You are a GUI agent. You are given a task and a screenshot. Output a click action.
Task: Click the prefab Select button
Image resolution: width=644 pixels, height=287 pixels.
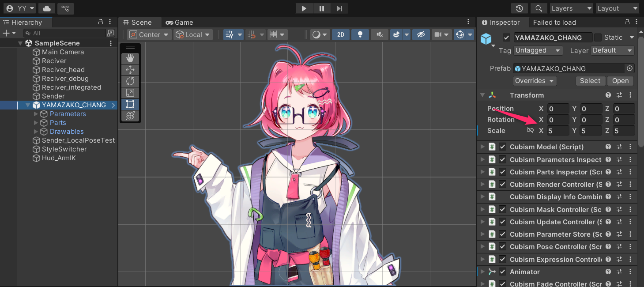point(590,81)
